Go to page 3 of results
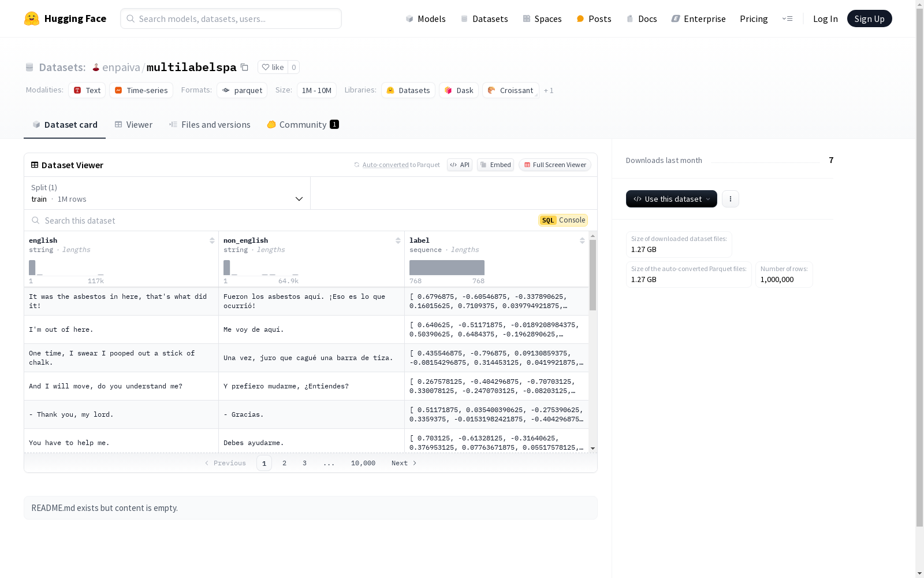 [x=304, y=463]
